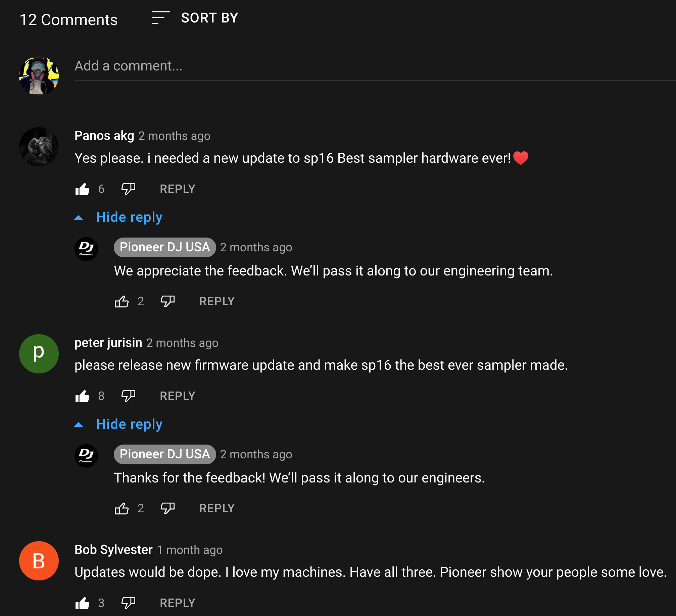Dislike second Pioneer DJ USA reply
Screen dimensions: 676x616
click(167, 508)
